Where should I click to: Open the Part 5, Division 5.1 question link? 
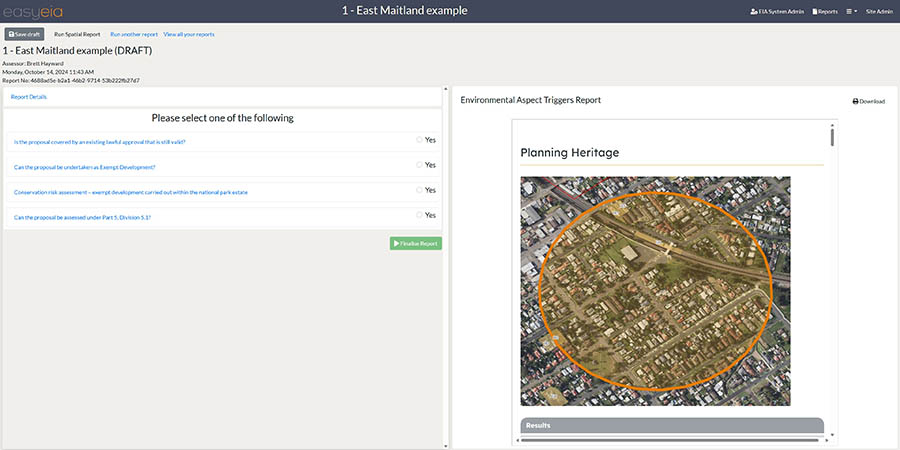[x=83, y=218]
